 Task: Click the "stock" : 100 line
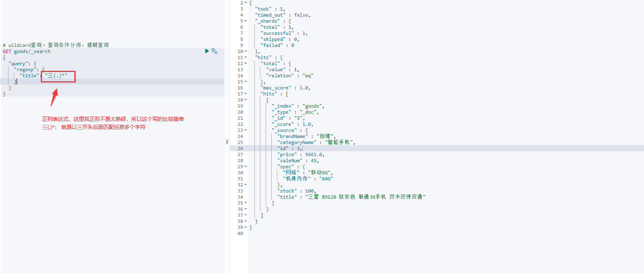pos(297,191)
